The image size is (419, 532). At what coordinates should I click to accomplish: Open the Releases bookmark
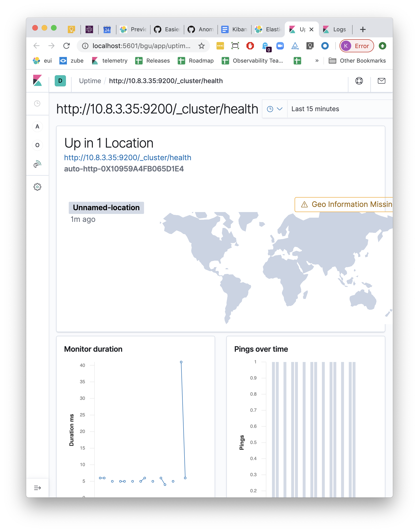click(x=152, y=60)
